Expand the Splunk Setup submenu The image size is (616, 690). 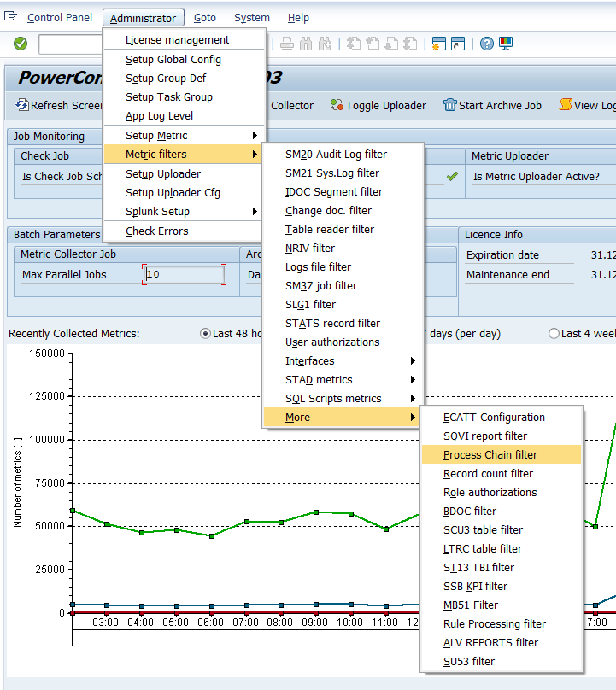coord(184,212)
